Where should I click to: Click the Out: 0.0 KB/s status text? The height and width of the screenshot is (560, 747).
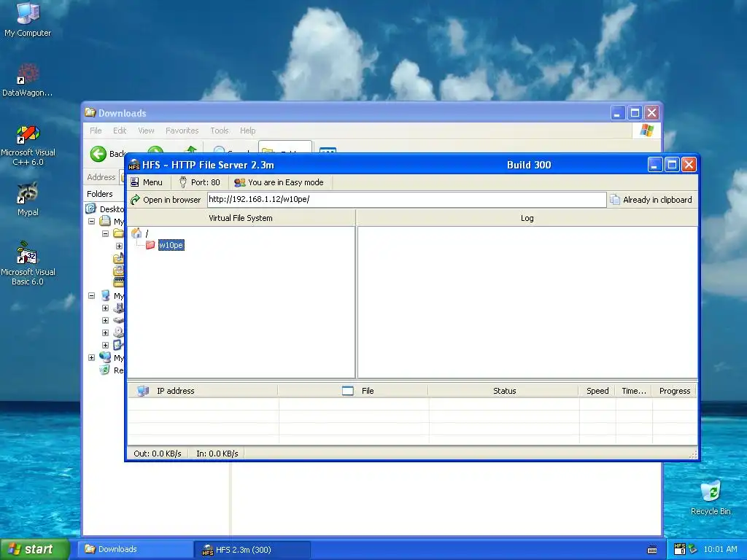[x=158, y=454]
